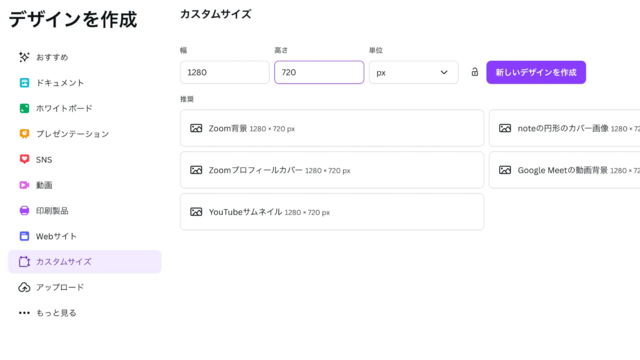
Task: Click the 推奨 section label
Action: click(x=187, y=99)
